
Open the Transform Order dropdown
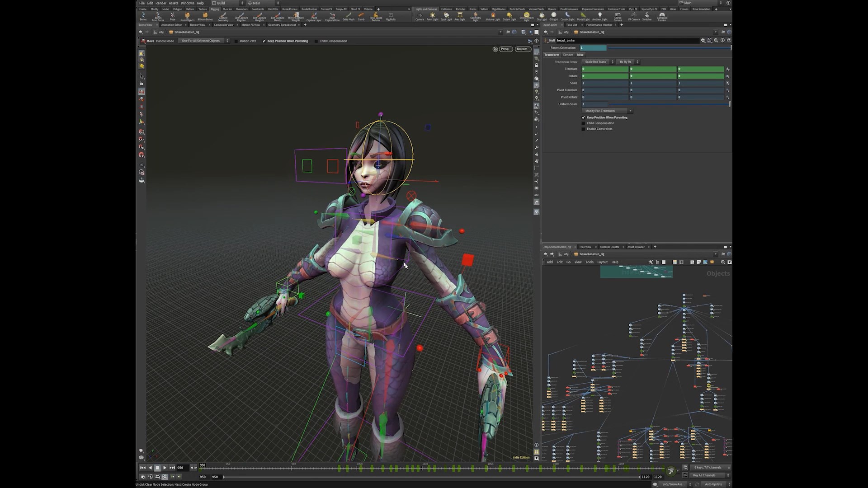[598, 62]
